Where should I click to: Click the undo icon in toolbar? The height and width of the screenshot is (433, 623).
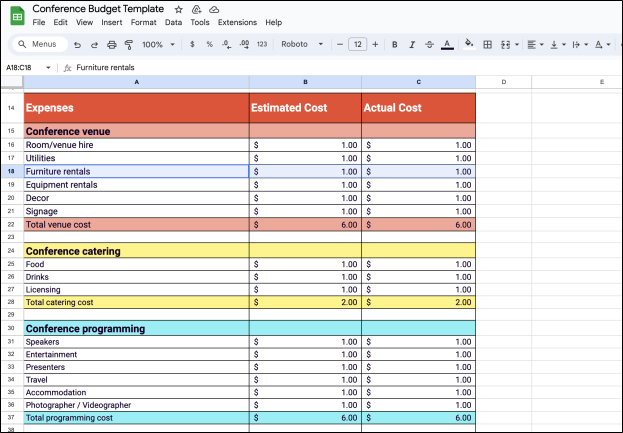(x=79, y=44)
